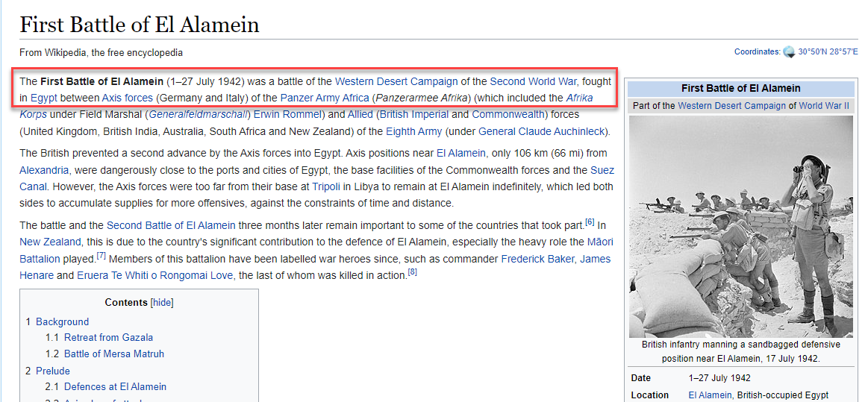Viewport: 868px width, 402px height.
Task: Jump to Background section in Contents
Action: [62, 322]
